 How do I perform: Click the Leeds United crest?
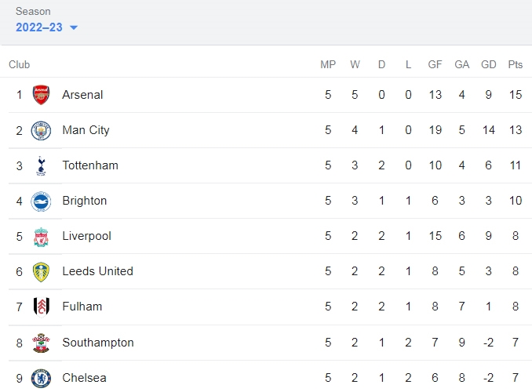click(41, 272)
